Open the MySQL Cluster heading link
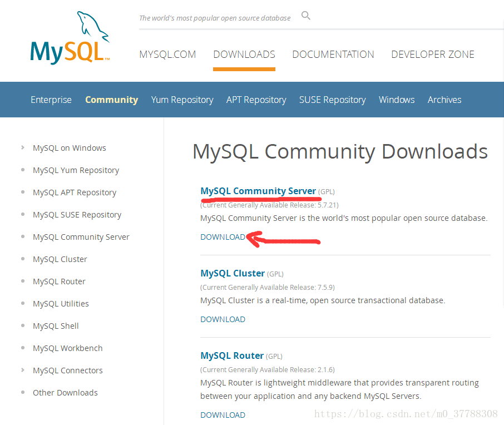This screenshot has height=425, width=504. (x=233, y=273)
